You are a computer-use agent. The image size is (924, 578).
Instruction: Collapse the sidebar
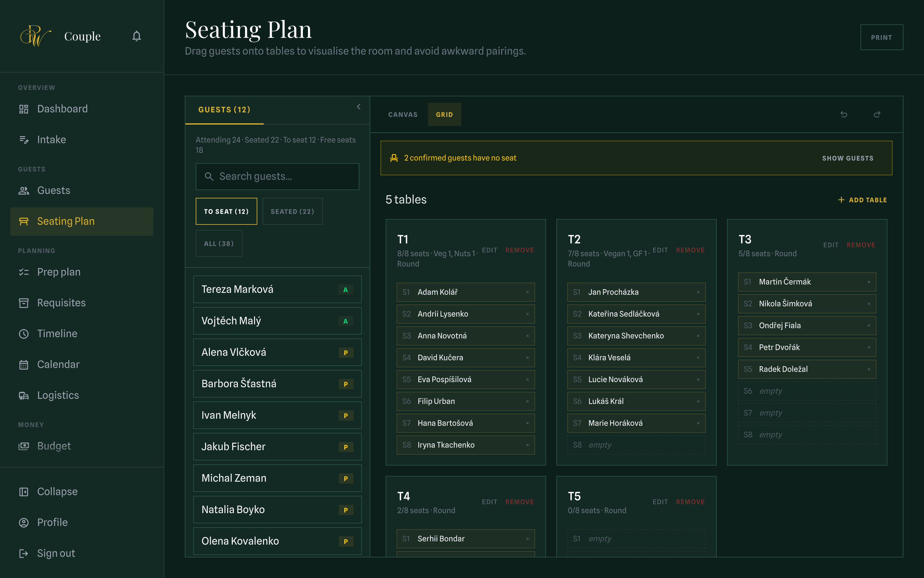coord(82,492)
